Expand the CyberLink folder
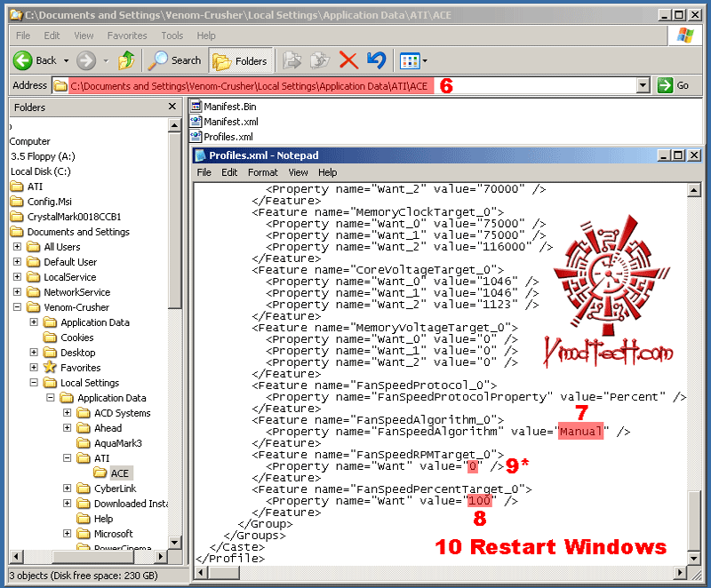Viewport: 711px width, 588px height. click(x=68, y=488)
